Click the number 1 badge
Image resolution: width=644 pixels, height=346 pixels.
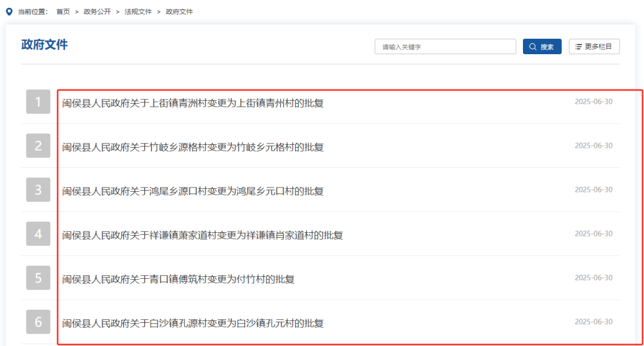pos(38,102)
